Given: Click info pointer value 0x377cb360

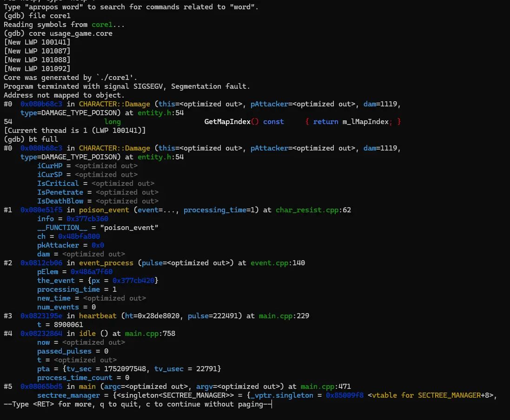Looking at the screenshot, I should (x=87, y=219).
